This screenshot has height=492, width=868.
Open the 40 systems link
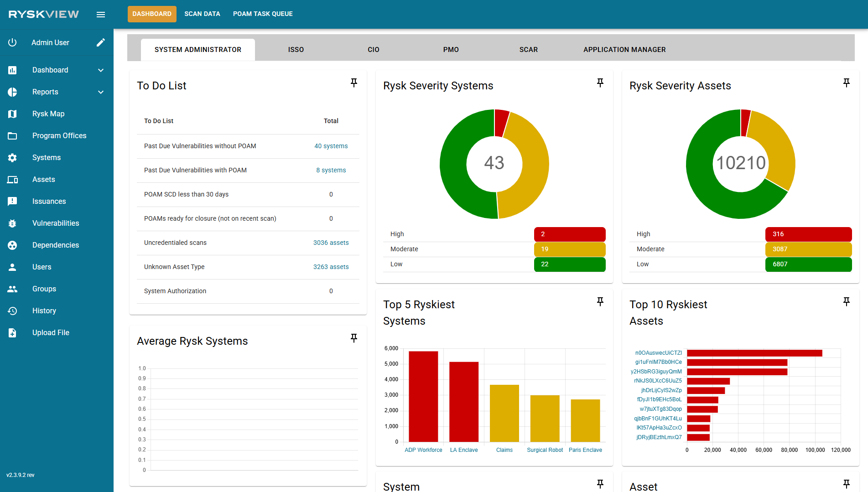[331, 146]
